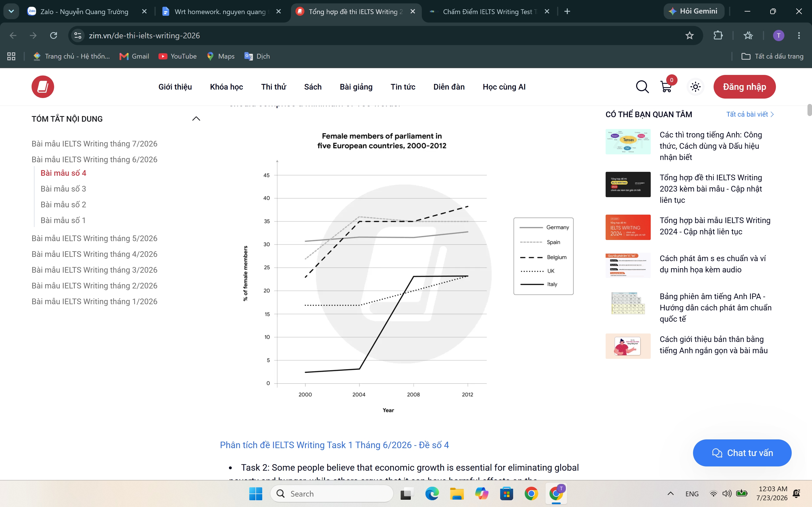Open the tab search dropdown arrow
The width and height of the screenshot is (812, 507).
[x=11, y=11]
